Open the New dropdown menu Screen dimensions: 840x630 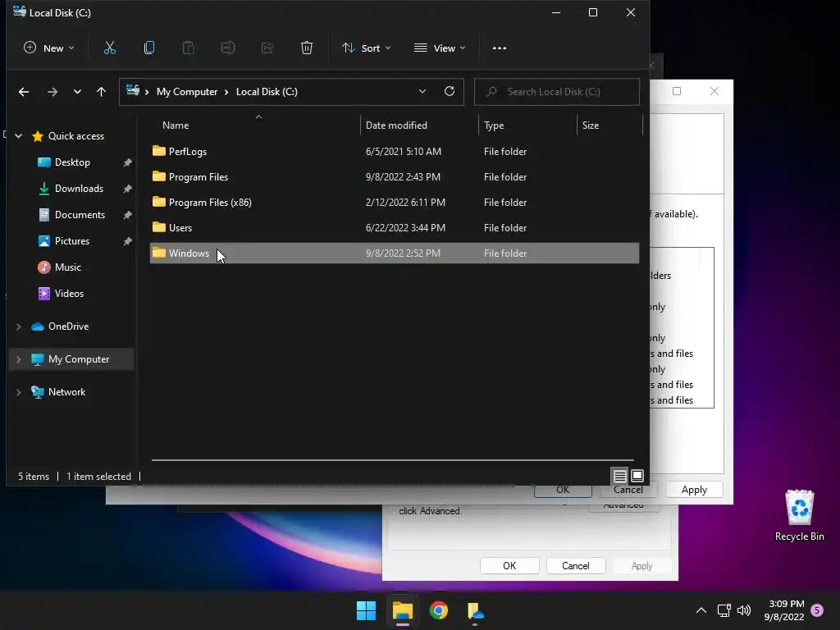(x=48, y=48)
